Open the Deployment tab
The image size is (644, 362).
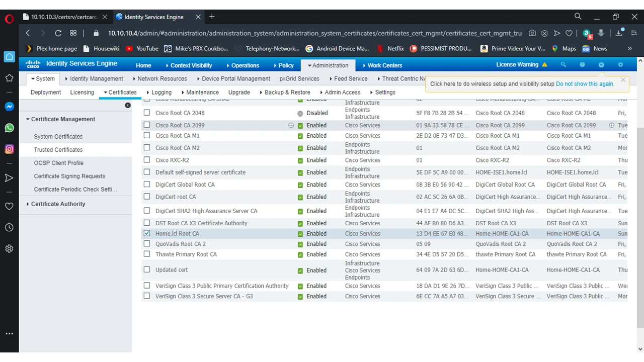(x=46, y=93)
